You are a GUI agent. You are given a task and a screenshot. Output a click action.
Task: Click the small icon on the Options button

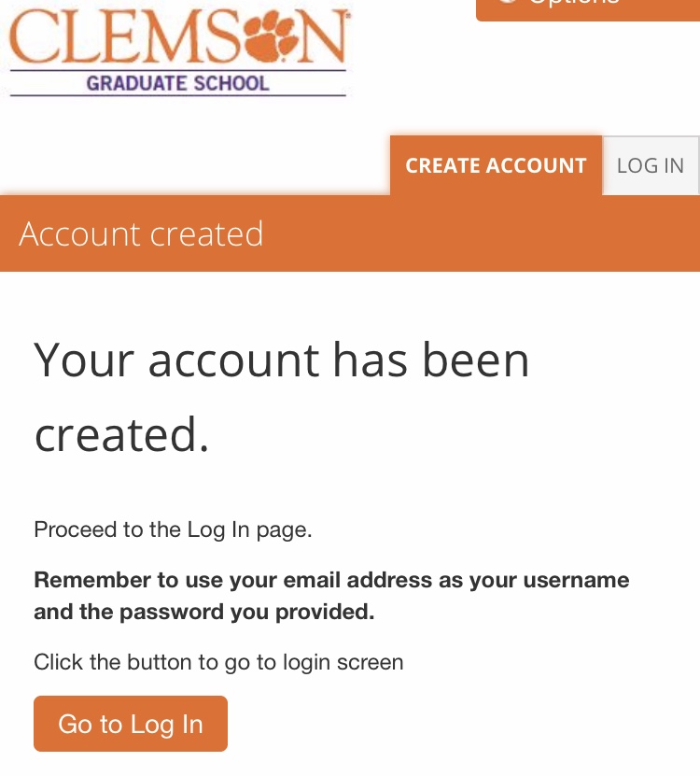[509, 3]
